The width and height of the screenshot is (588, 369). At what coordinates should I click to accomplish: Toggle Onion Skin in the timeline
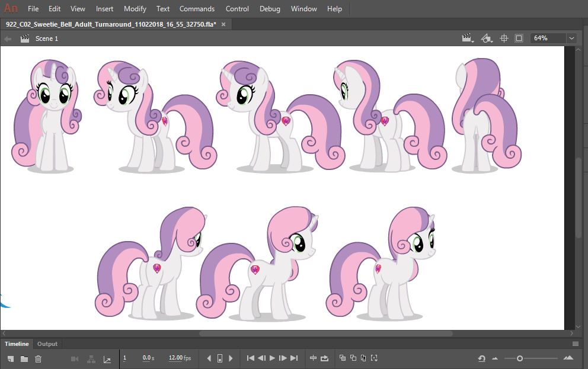(x=343, y=358)
